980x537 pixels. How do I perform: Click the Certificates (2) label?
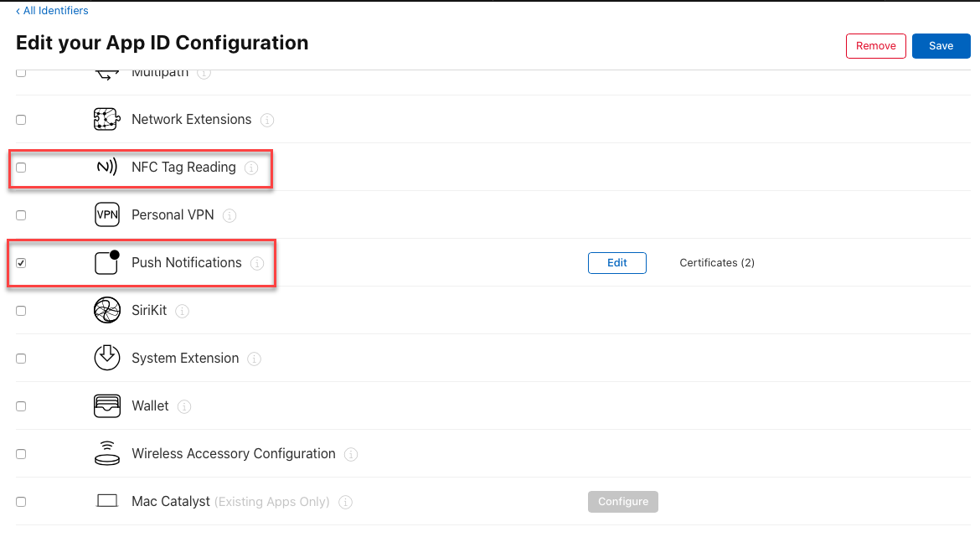[717, 263]
